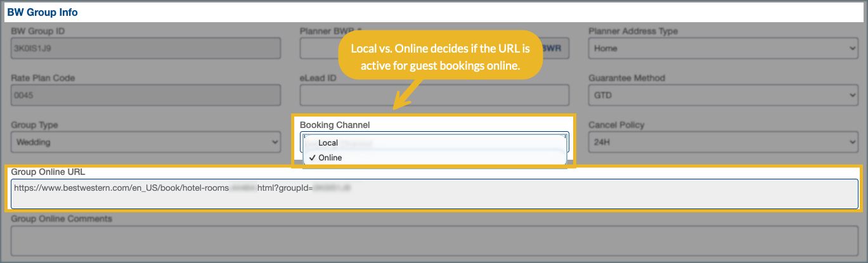Click the Group Online URL text area

pyautogui.click(x=434, y=193)
